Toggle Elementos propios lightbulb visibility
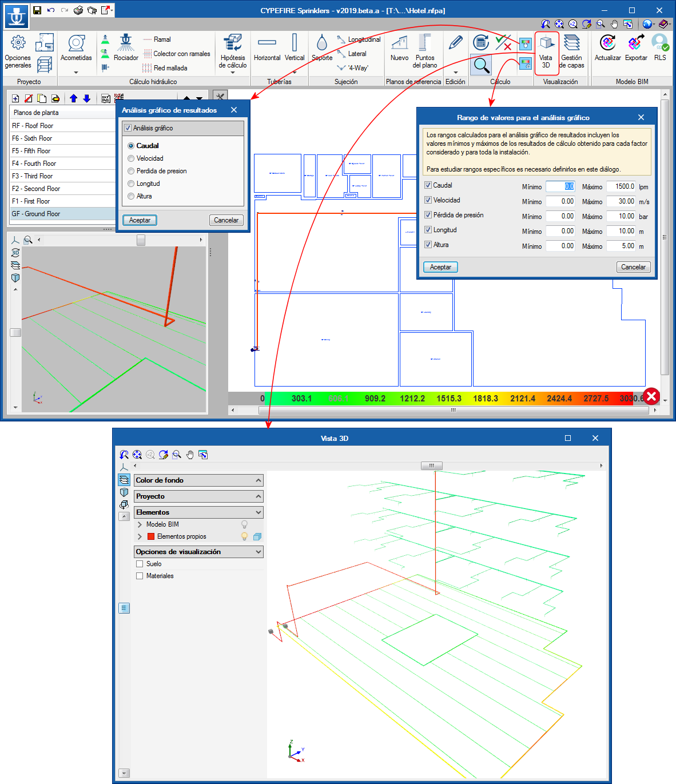Viewport: 676px width, 784px height. tap(244, 536)
